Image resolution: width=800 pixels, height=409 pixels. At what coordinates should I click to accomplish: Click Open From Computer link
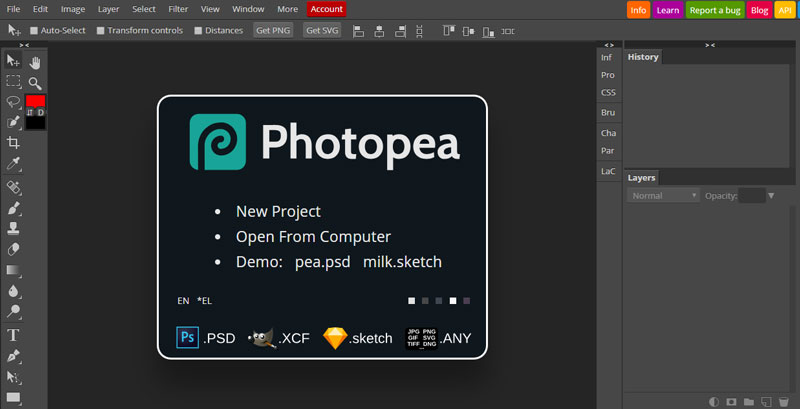313,237
